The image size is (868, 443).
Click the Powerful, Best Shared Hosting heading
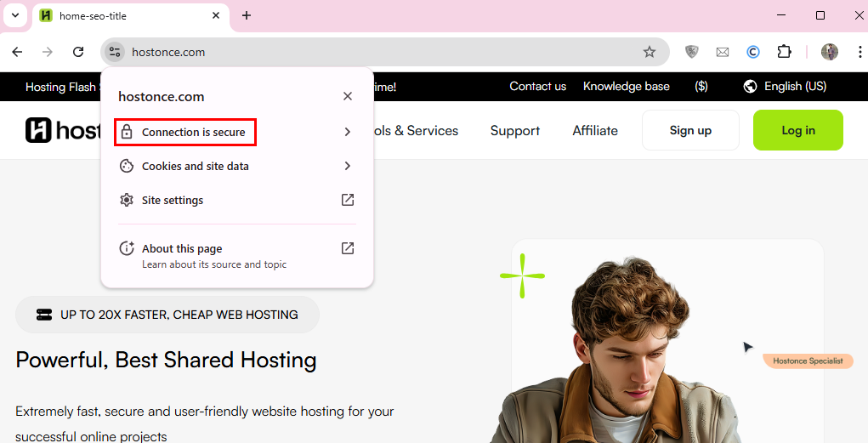(x=166, y=361)
